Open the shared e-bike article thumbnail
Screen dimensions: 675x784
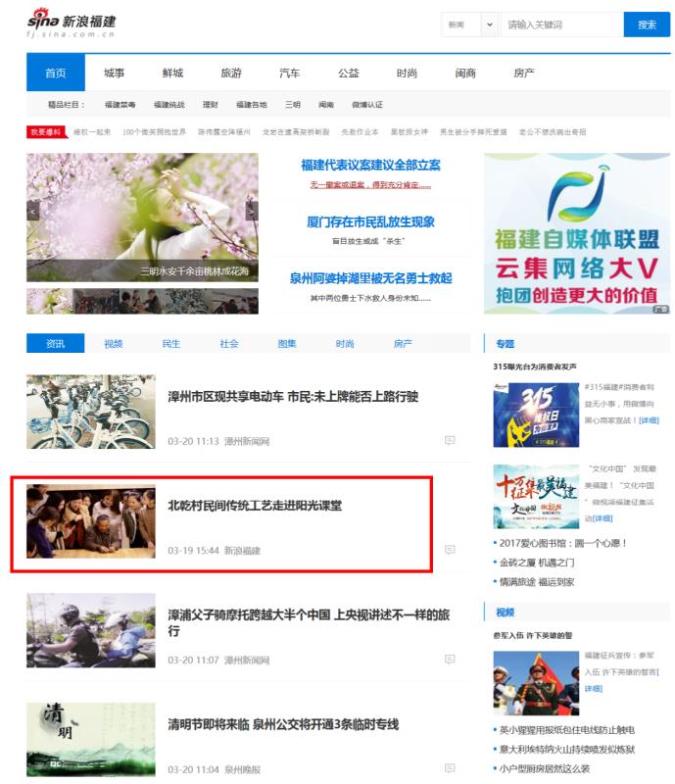(x=91, y=412)
